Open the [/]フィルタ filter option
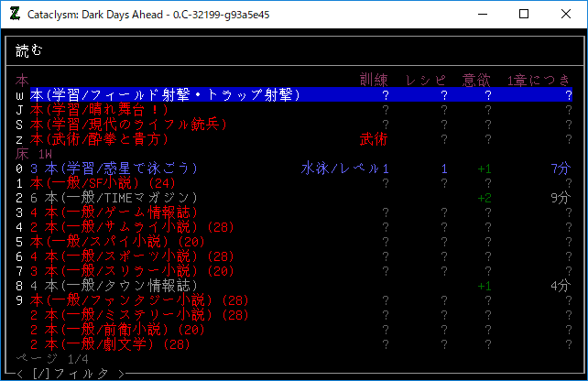Image resolution: width=588 pixels, height=381 pixels. (70, 373)
